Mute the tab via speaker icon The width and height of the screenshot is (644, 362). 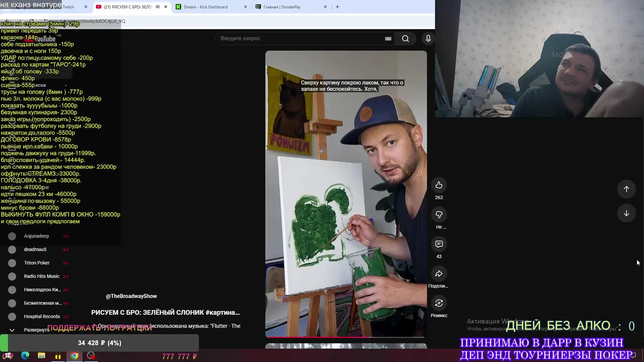(x=157, y=7)
